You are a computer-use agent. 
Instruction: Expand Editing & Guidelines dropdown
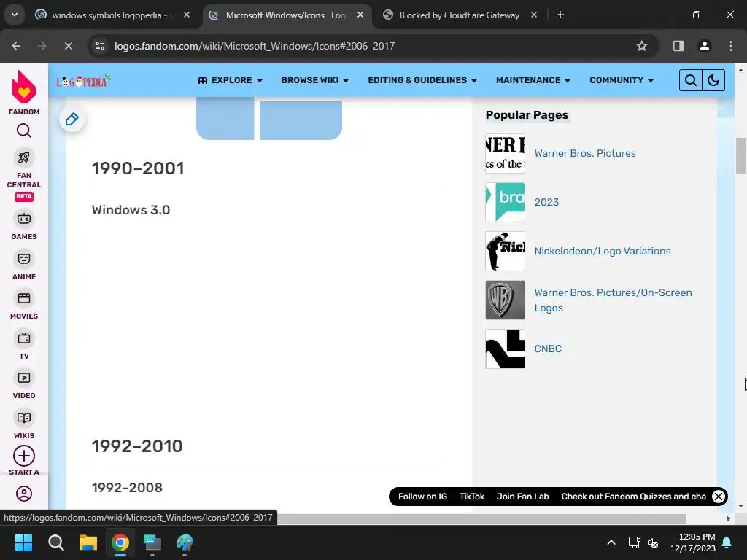[x=422, y=80]
